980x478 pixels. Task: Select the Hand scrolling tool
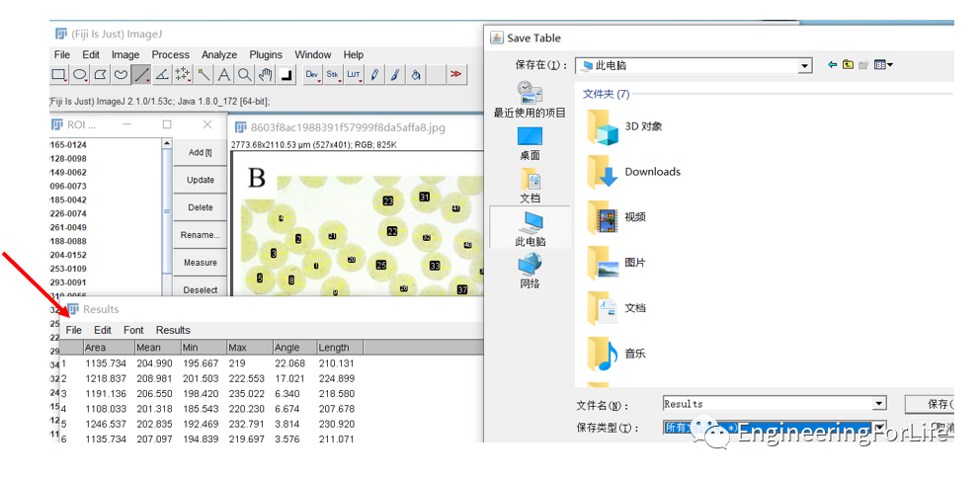(265, 75)
